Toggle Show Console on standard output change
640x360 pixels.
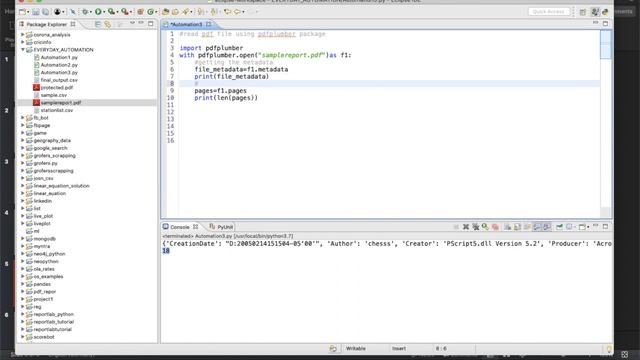pyautogui.click(x=537, y=227)
